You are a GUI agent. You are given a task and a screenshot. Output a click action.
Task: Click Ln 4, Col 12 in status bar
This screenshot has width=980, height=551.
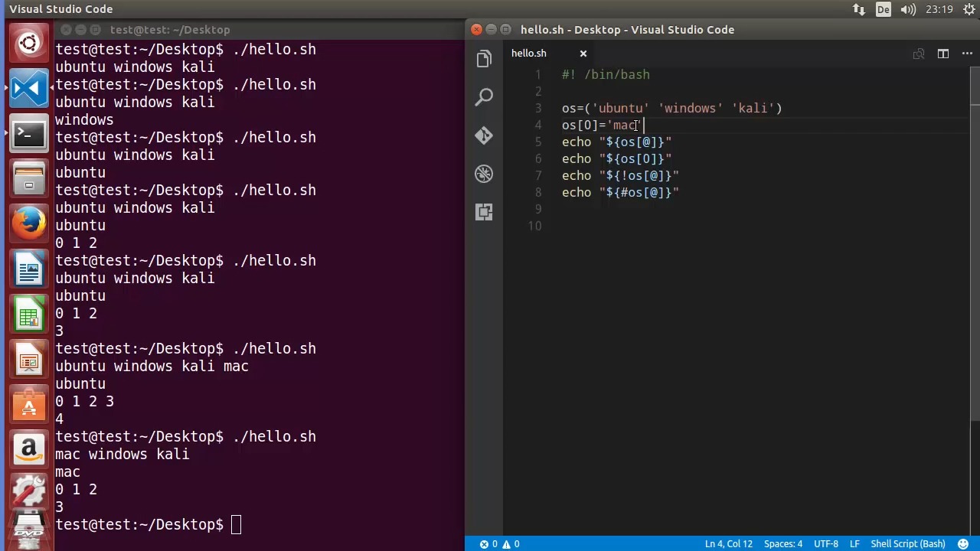coord(728,544)
